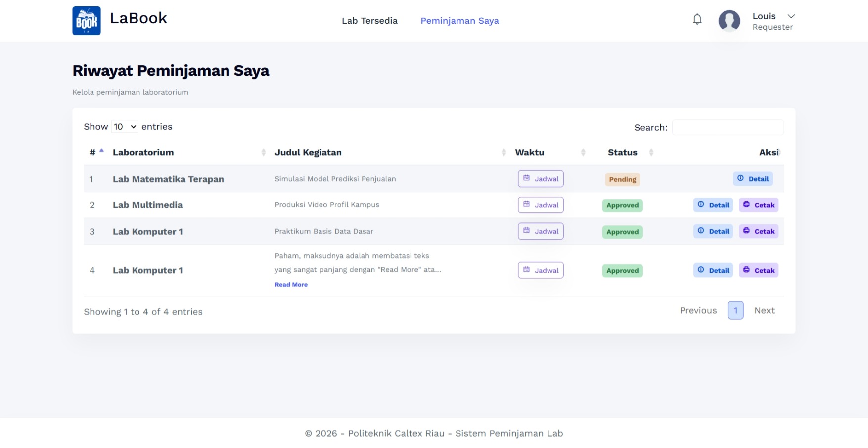The height and width of the screenshot is (448, 868).
Task: Open the Peminjaman Saya tab
Action: pyautogui.click(x=459, y=21)
